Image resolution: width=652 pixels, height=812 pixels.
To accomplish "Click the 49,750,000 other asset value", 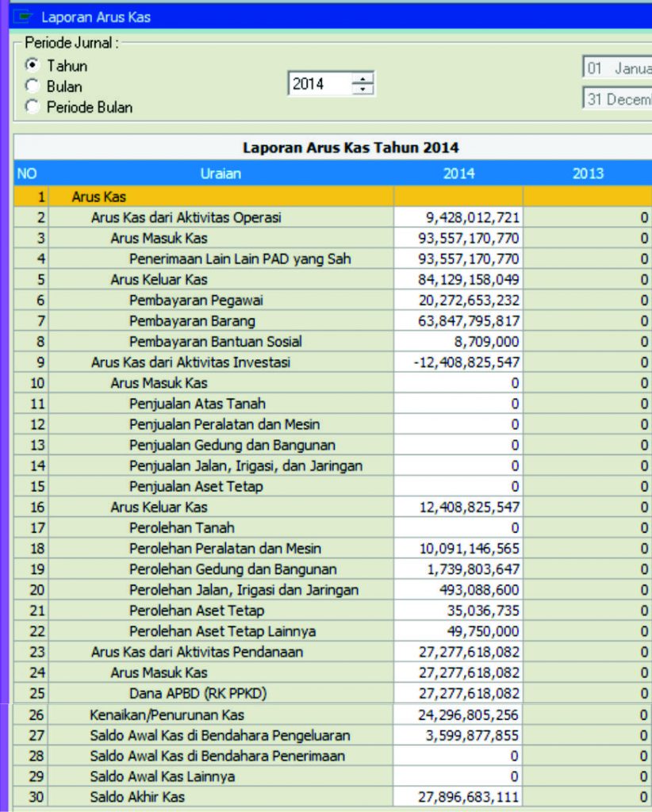I will click(483, 632).
